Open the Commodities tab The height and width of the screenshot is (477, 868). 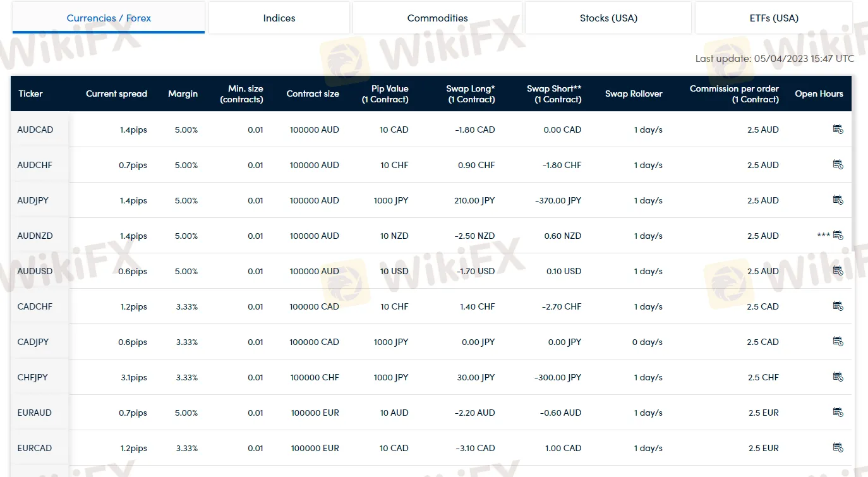[437, 18]
